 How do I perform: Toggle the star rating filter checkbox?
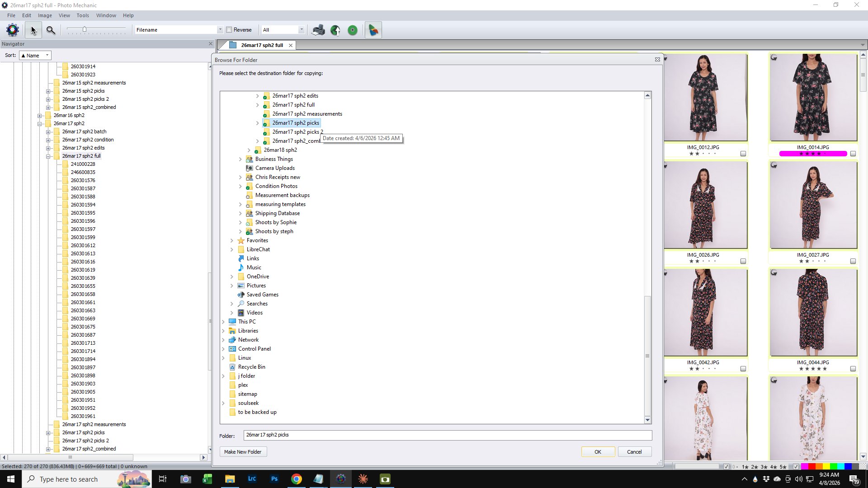(726, 466)
